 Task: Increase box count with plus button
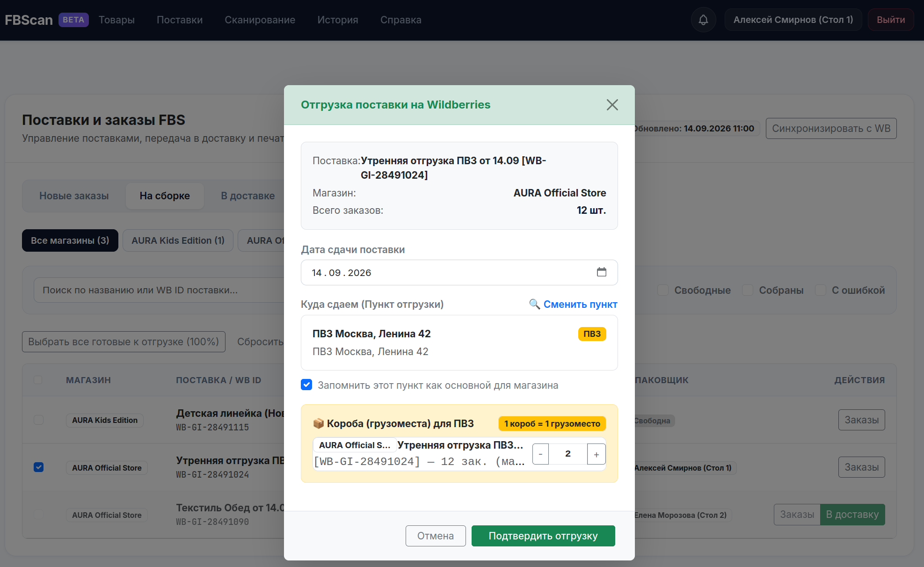point(596,454)
